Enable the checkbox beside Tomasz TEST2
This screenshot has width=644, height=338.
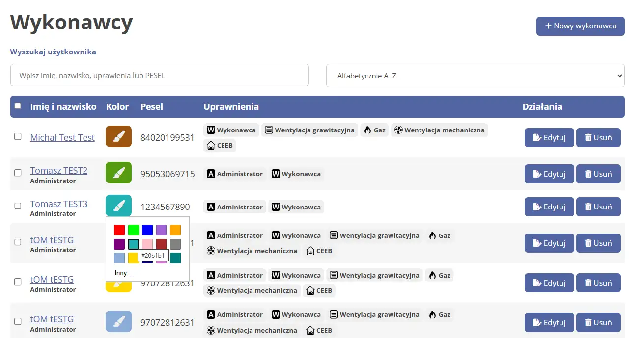18,173
